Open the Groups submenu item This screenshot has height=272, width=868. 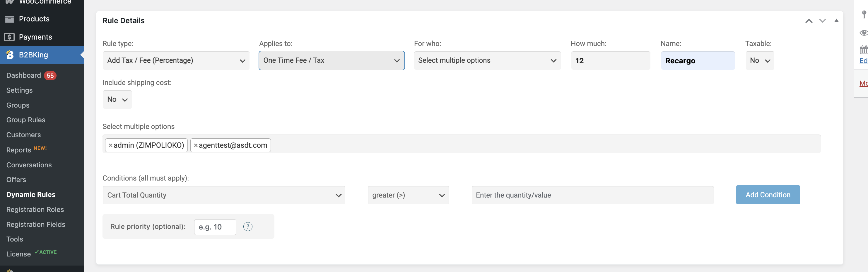click(x=18, y=105)
